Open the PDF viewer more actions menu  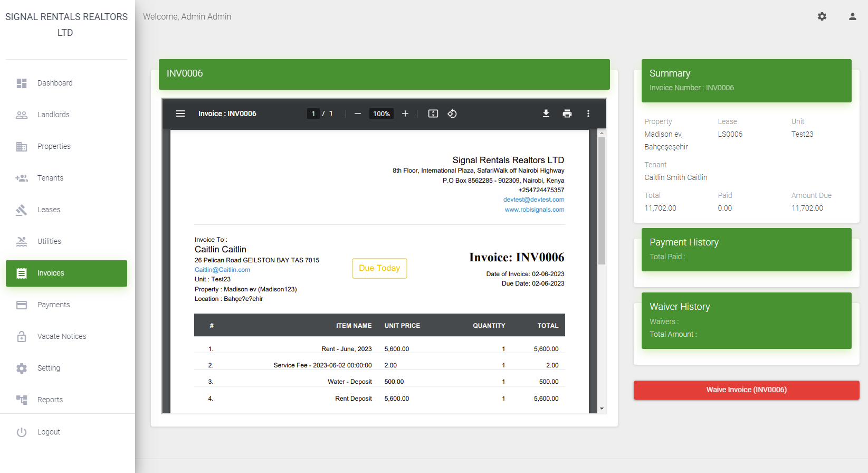pyautogui.click(x=588, y=113)
